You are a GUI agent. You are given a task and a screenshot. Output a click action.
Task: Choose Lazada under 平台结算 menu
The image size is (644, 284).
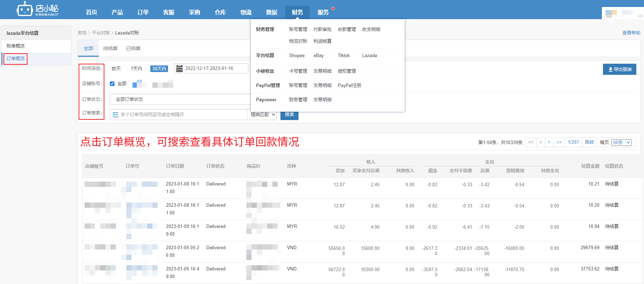click(x=369, y=55)
